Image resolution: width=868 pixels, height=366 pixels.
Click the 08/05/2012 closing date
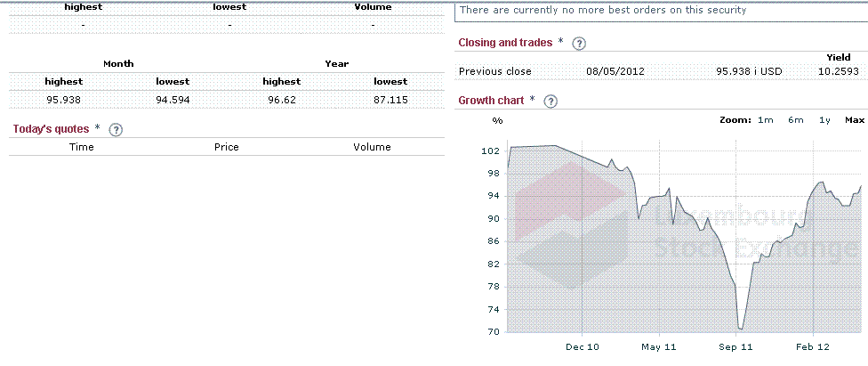click(x=615, y=70)
